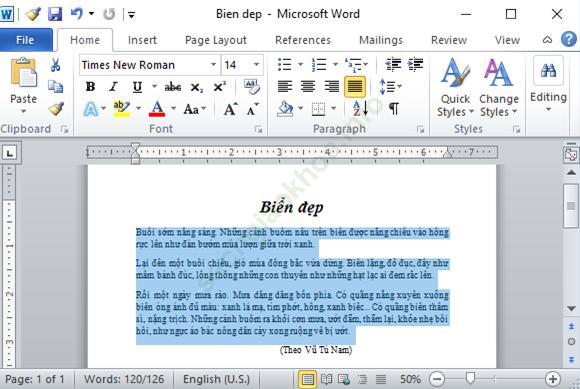Click the Decrease Indent icon
The image size is (580, 389).
[393, 64]
